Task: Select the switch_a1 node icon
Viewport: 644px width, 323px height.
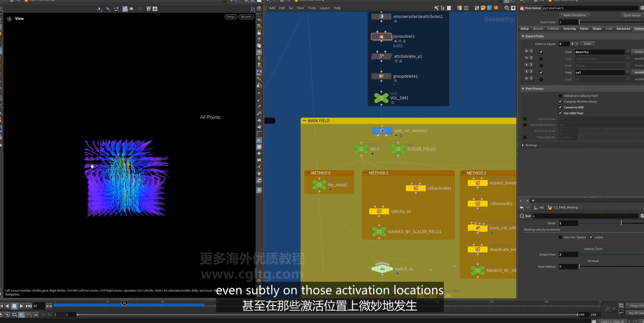Action: 382,269
